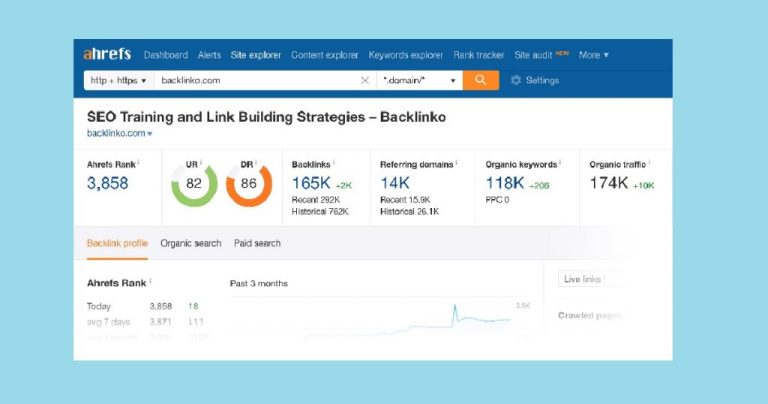Image resolution: width=768 pixels, height=404 pixels.
Task: Click the Past 3 months label
Action: click(259, 284)
